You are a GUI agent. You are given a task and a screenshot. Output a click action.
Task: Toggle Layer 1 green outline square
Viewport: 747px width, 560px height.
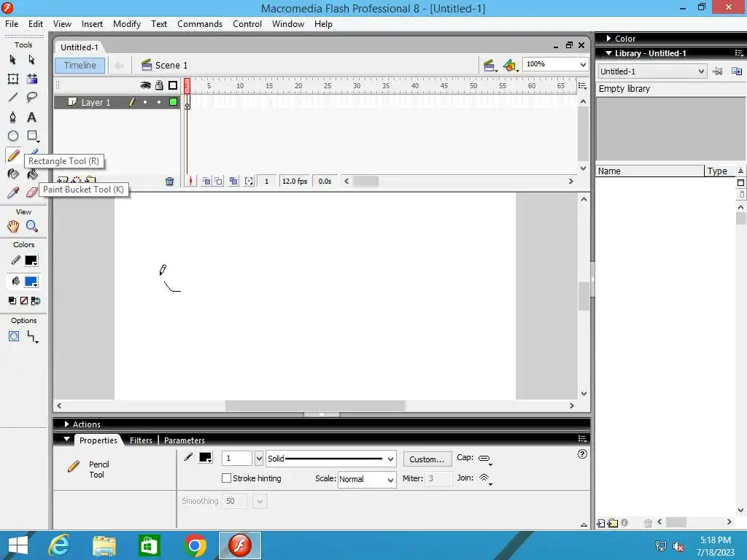click(x=173, y=102)
